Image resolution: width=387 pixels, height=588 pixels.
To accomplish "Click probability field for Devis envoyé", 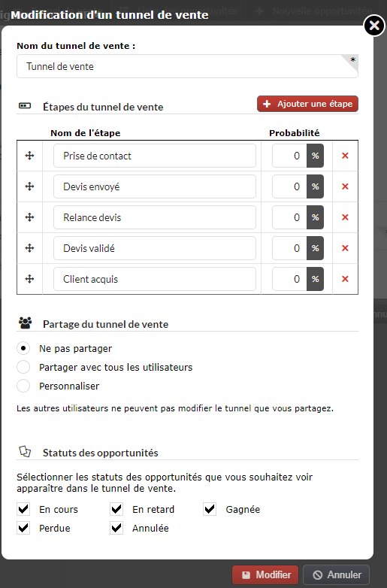I will [289, 186].
